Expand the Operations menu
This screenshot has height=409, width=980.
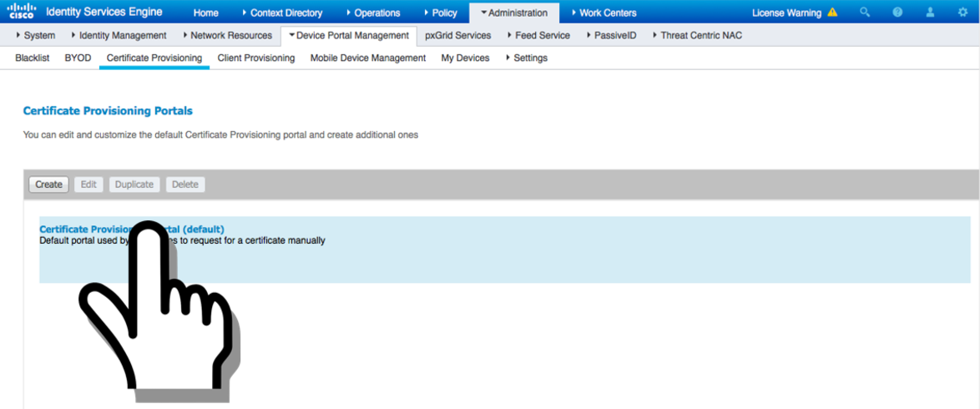click(372, 13)
